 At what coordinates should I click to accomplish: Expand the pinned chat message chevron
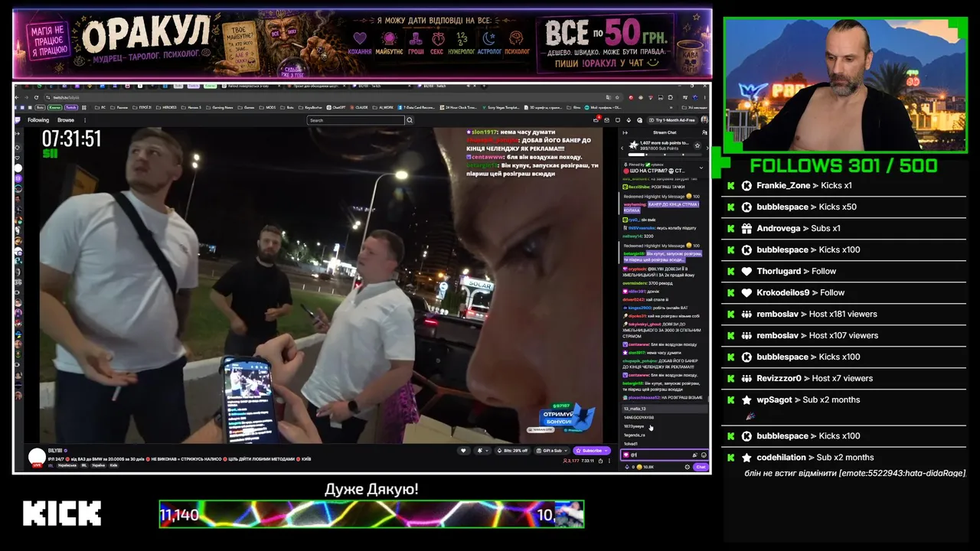click(701, 168)
